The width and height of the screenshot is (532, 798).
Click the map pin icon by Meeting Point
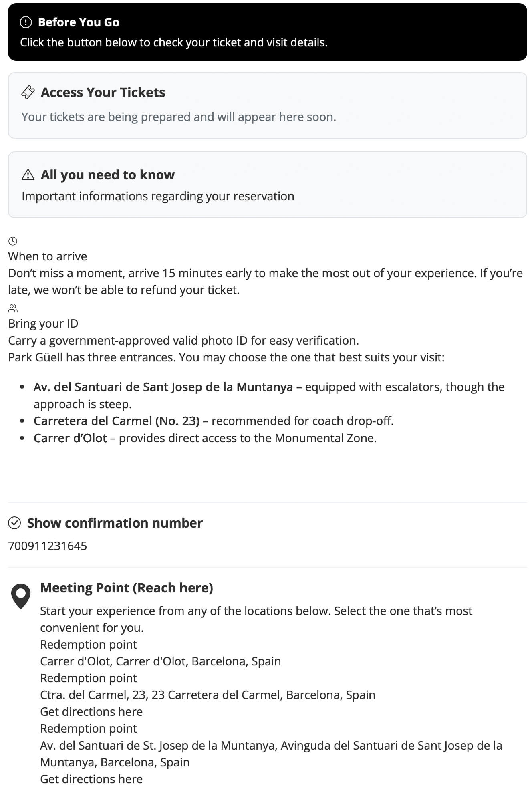click(21, 596)
